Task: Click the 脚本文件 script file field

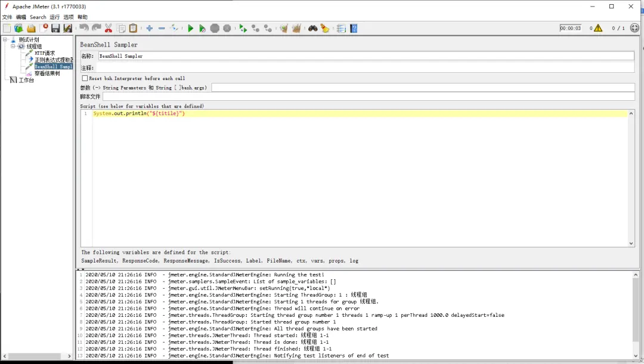Action: (369, 97)
